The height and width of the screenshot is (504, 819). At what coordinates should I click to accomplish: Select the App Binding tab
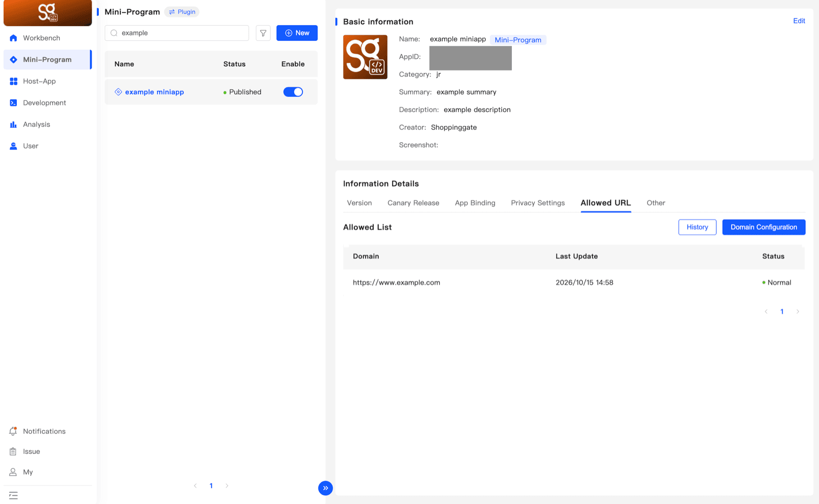475,203
